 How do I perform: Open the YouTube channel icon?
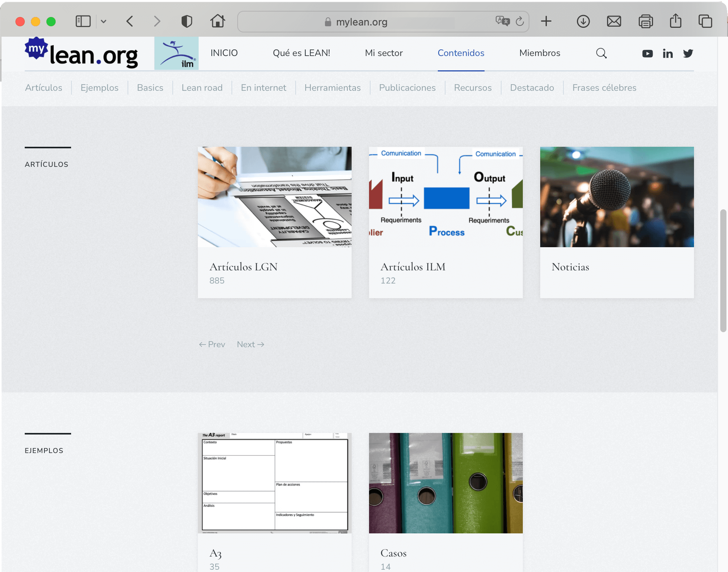point(648,54)
